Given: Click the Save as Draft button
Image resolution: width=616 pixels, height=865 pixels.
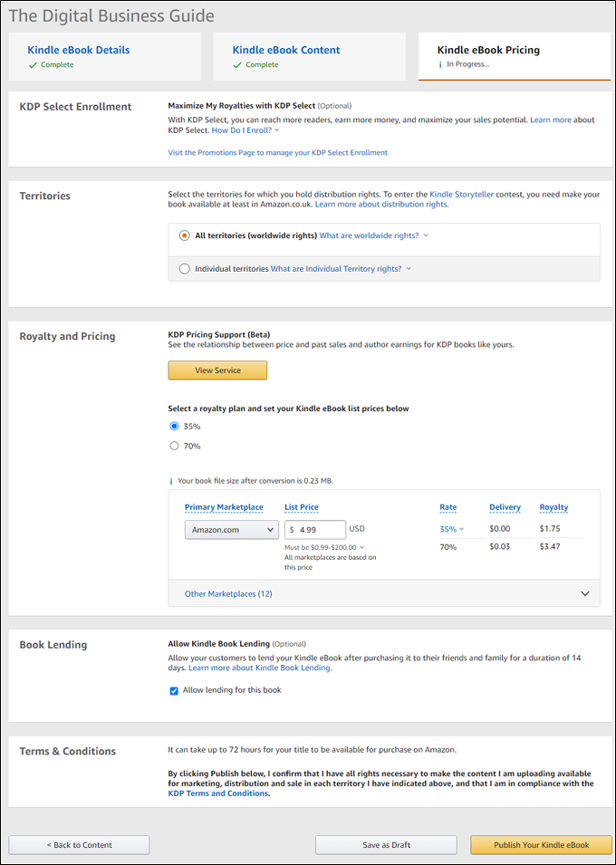Looking at the screenshot, I should coord(387,844).
